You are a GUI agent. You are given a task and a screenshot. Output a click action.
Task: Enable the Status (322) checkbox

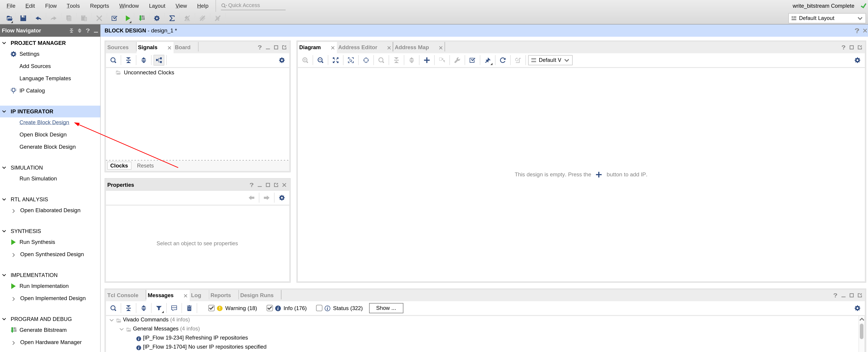(319, 308)
